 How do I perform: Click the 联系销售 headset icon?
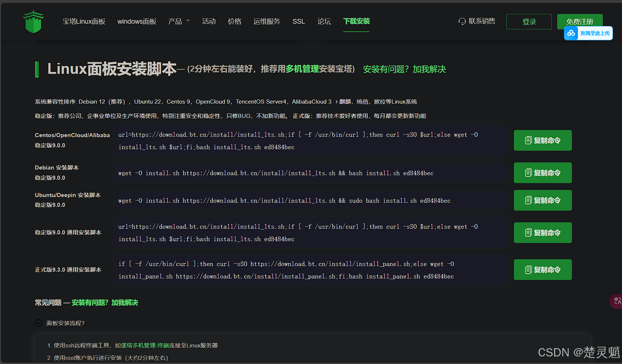[x=462, y=21]
